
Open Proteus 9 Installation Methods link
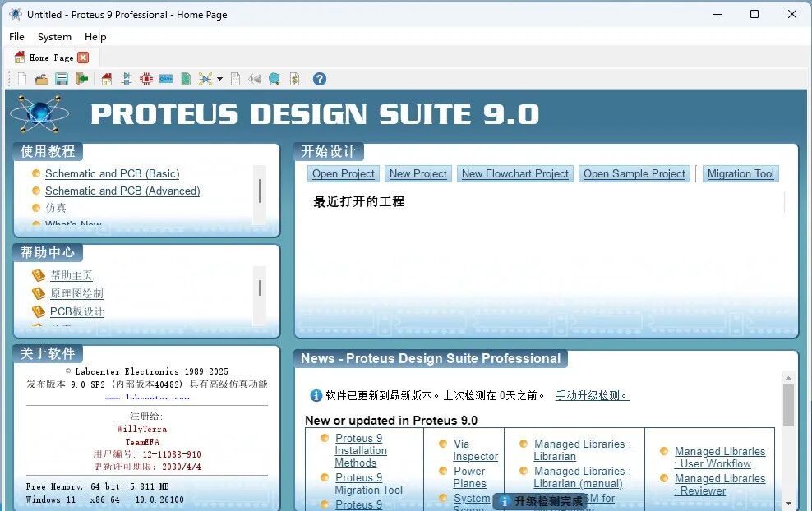tap(361, 450)
